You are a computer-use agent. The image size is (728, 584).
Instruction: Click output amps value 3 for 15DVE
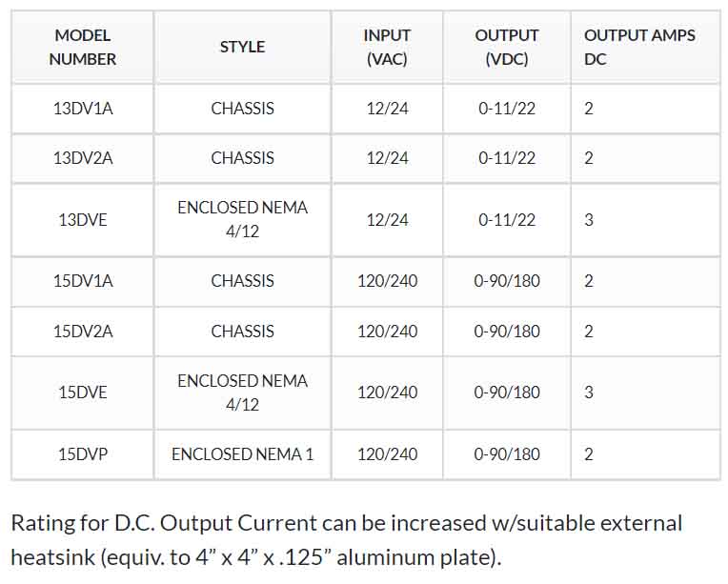589,393
